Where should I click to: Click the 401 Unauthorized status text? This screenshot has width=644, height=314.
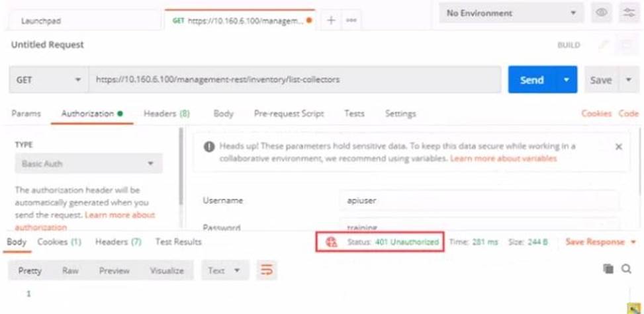pyautogui.click(x=406, y=242)
